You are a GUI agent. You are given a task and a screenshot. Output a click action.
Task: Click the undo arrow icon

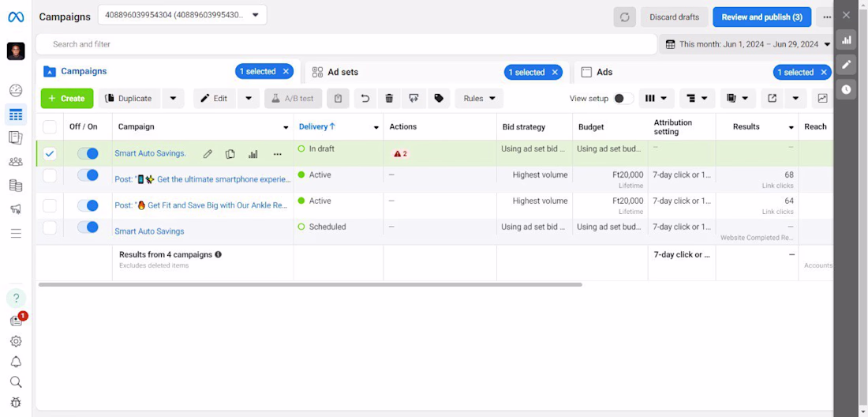[x=365, y=99]
